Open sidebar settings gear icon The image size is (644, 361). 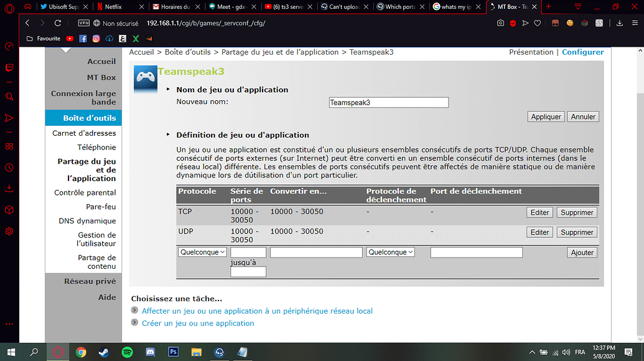(9, 231)
